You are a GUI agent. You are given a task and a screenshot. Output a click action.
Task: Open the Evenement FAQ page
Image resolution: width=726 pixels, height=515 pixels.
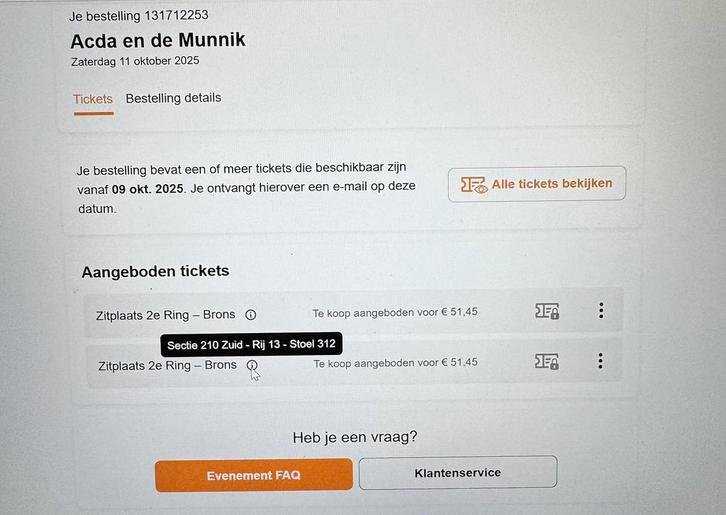coord(253,476)
